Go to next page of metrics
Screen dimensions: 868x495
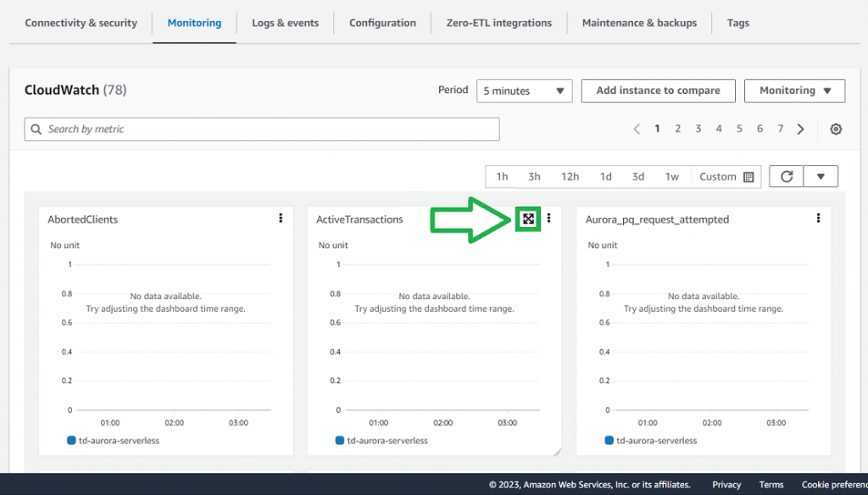point(801,129)
